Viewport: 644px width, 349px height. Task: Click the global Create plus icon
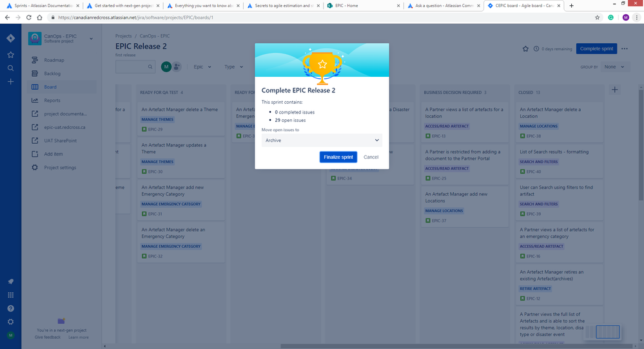point(11,81)
